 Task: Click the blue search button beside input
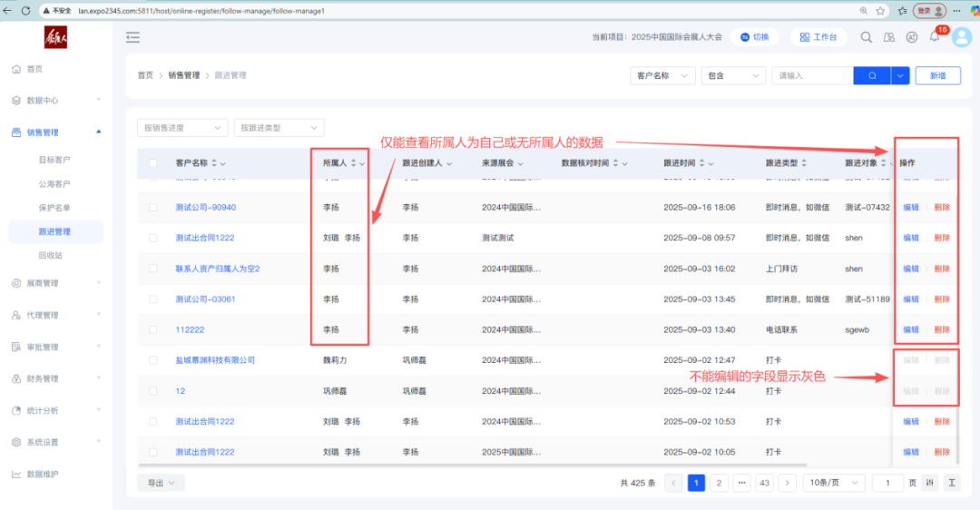point(871,75)
